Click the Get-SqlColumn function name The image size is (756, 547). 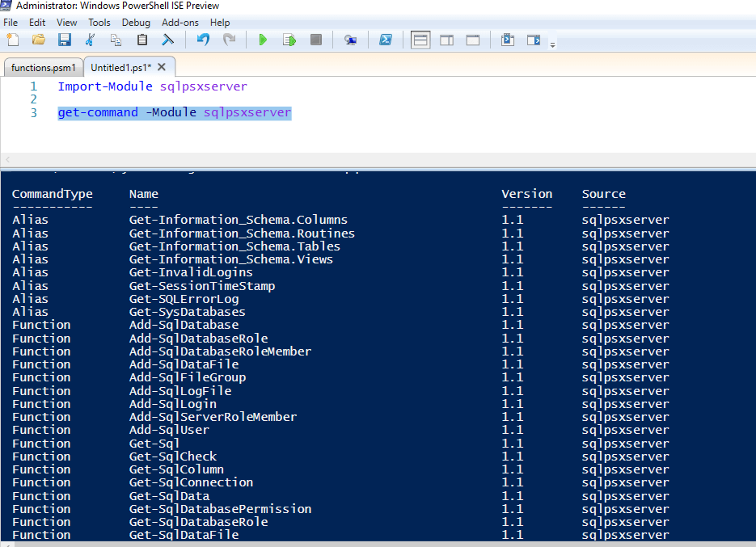click(176, 469)
